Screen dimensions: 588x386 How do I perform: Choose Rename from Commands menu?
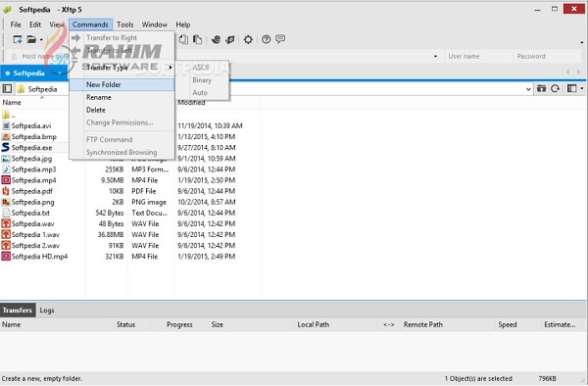coord(122,97)
